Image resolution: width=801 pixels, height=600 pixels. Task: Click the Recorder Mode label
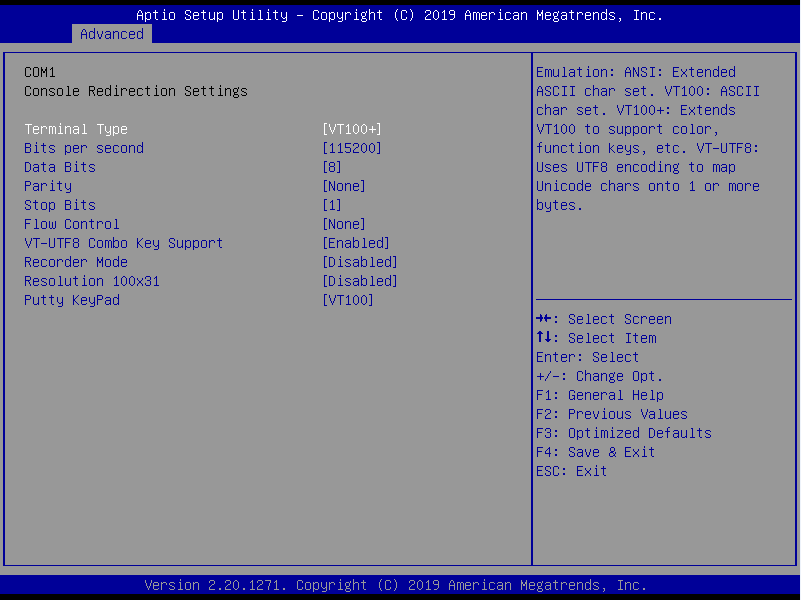[x=76, y=262]
